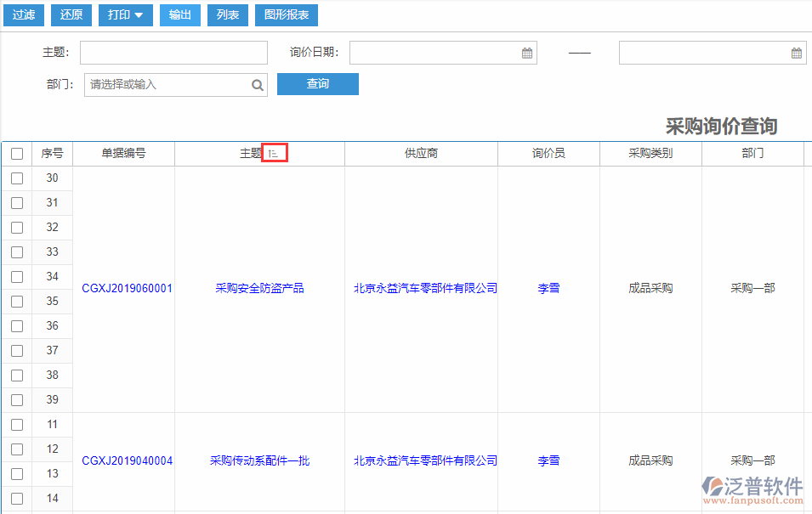Toggle the select-all checkbox in the table header
This screenshot has height=514, width=812.
click(16, 153)
